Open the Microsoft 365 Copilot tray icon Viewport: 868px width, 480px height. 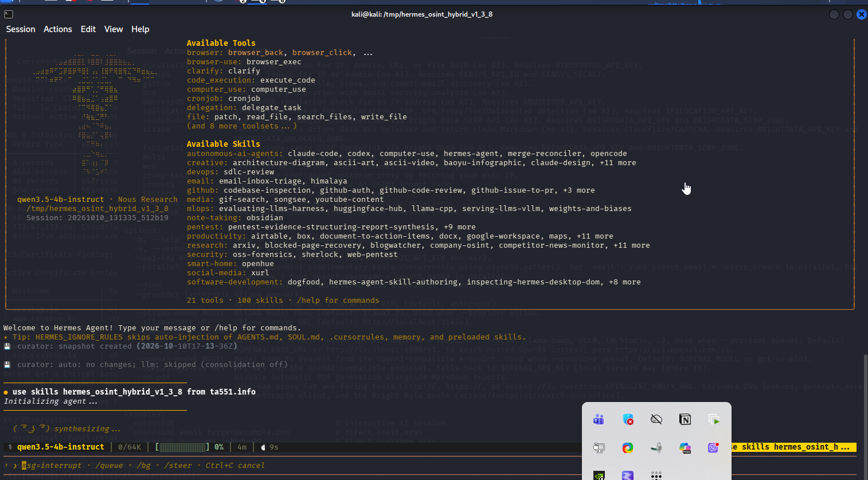tap(685, 448)
